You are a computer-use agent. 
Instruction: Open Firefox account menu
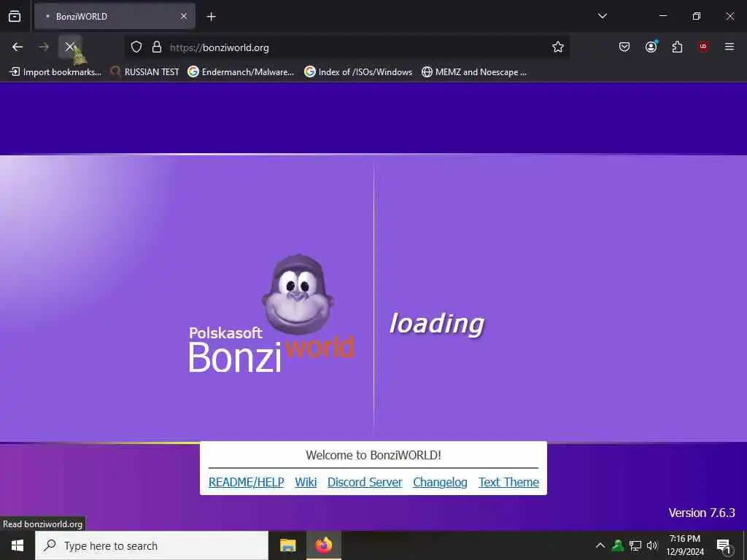point(651,47)
